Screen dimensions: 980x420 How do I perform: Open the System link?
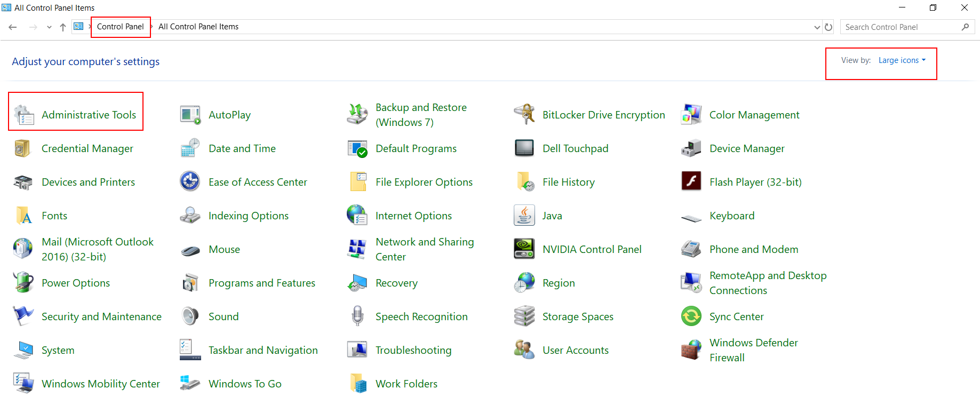pyautogui.click(x=58, y=350)
